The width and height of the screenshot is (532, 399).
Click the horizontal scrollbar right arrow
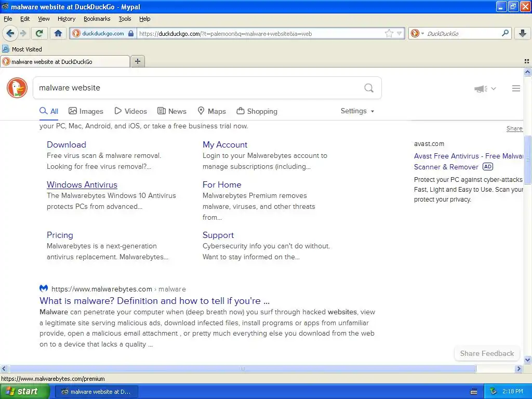click(518, 368)
